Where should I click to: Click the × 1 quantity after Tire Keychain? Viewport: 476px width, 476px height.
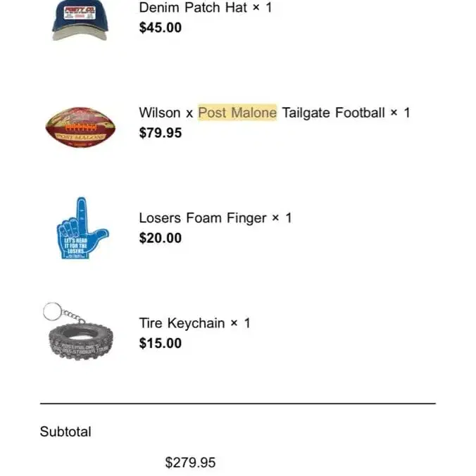point(240,323)
